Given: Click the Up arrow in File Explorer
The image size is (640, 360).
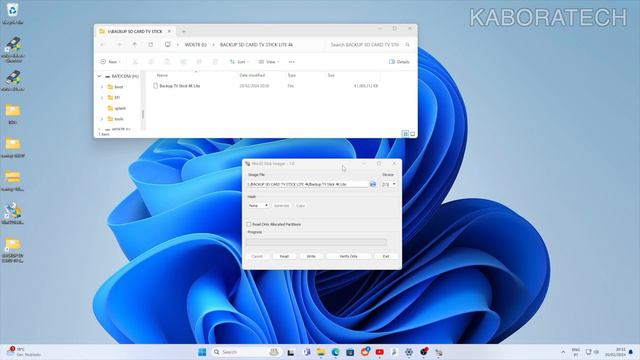Looking at the screenshot, I should click(134, 44).
